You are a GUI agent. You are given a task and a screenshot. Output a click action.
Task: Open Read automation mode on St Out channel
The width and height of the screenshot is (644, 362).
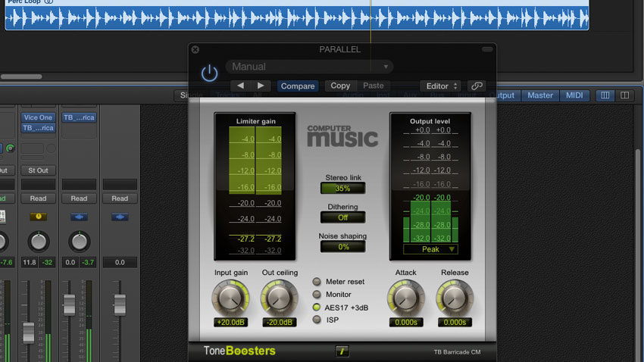point(38,198)
